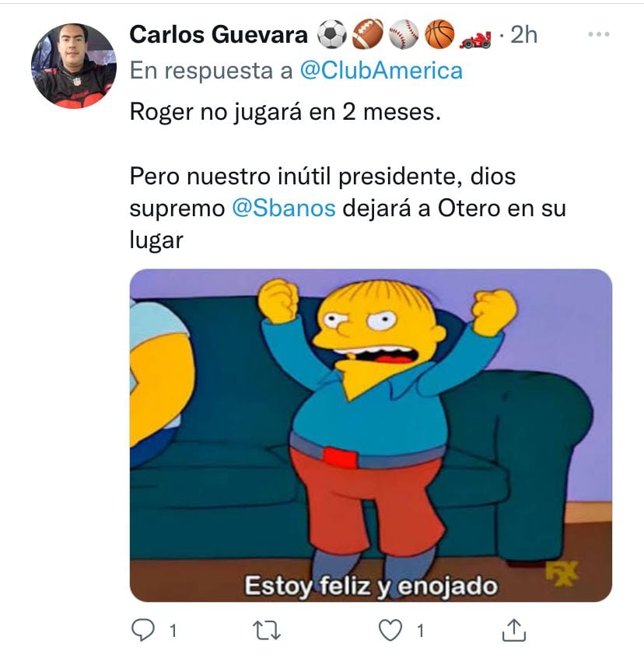Open the @ClubAmerica mention link
Viewport: 644px width, 658px height.
(x=381, y=71)
